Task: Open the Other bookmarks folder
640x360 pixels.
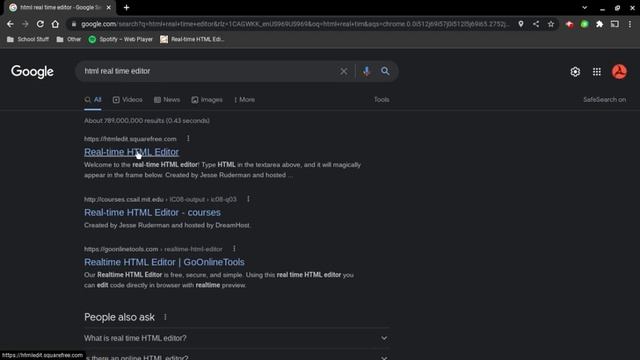Action: pyautogui.click(x=69, y=39)
